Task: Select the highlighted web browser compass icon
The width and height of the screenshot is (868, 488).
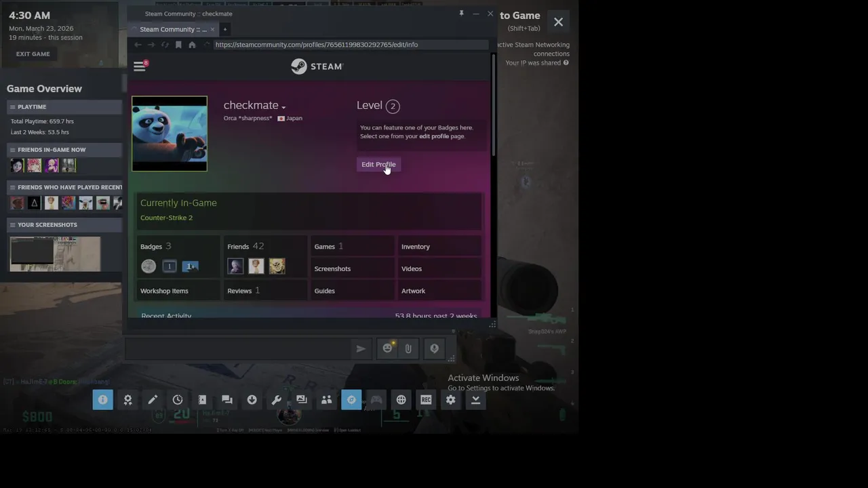Action: coord(351,400)
